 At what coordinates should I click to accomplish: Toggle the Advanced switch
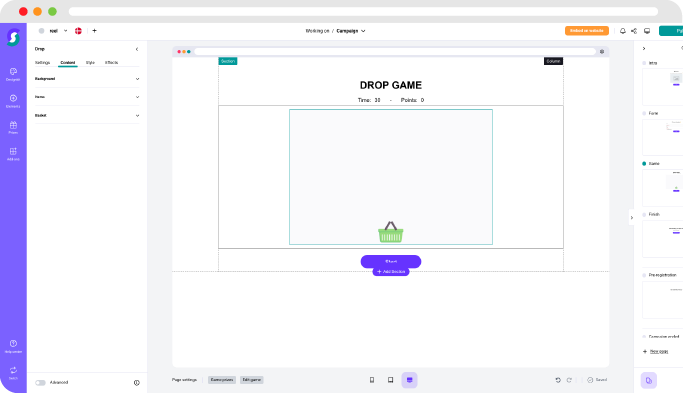click(x=41, y=383)
